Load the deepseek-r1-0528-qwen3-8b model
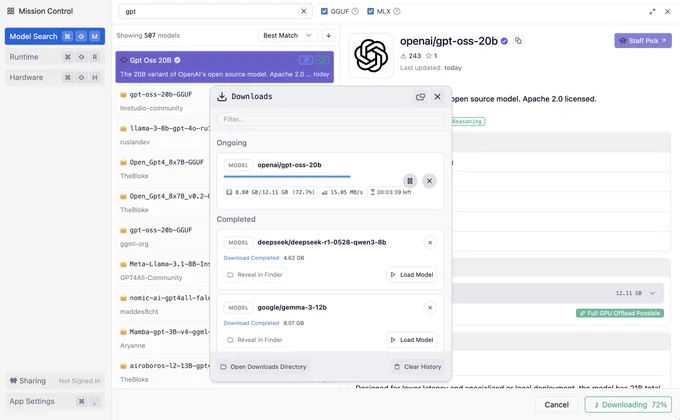Viewport: 680px width, 420px height. 412,275
